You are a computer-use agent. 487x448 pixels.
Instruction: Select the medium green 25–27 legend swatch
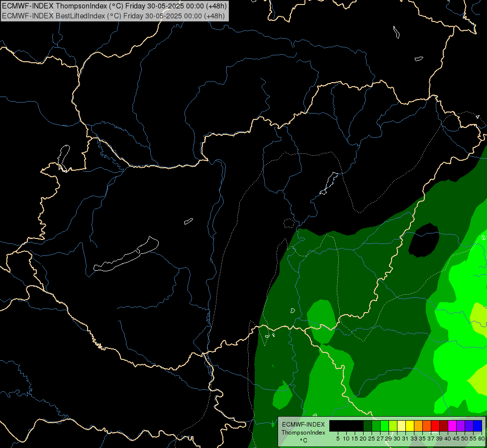(x=376, y=426)
